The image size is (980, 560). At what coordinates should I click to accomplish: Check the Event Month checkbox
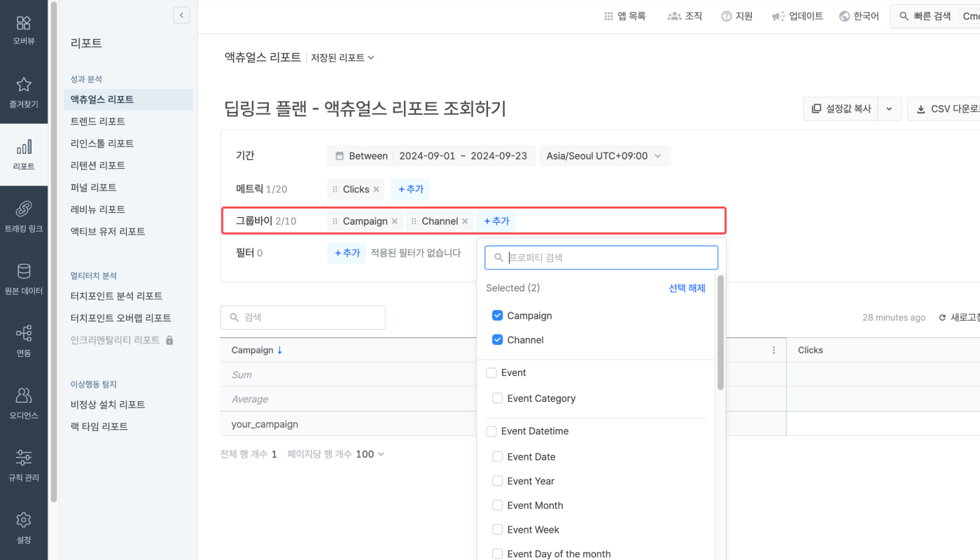498,505
